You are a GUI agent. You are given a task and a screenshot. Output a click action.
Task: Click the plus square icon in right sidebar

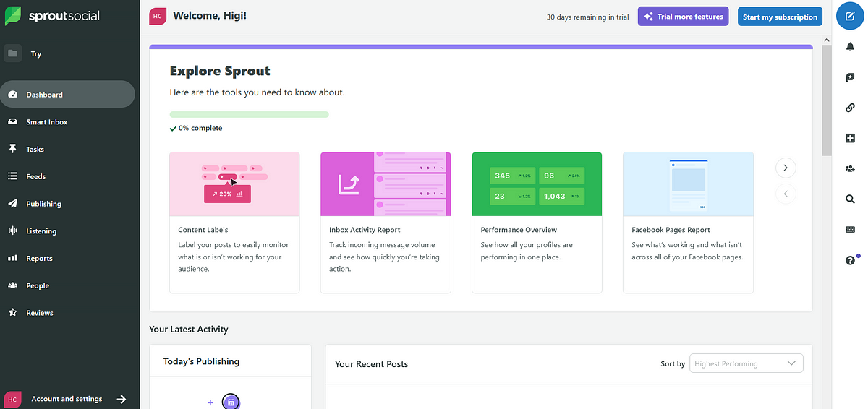pos(850,138)
